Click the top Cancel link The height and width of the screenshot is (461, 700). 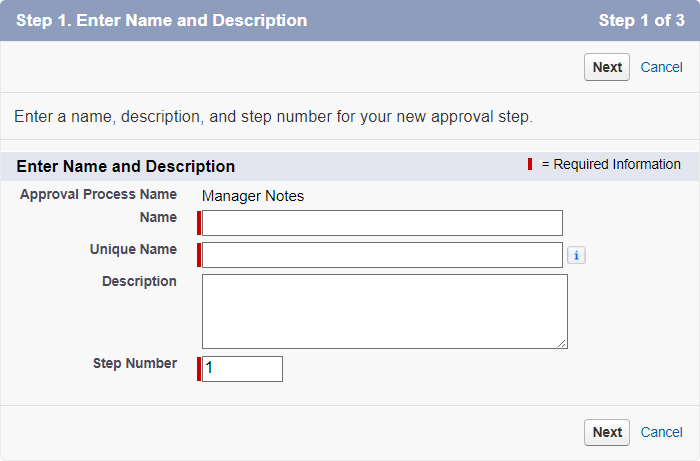point(661,67)
